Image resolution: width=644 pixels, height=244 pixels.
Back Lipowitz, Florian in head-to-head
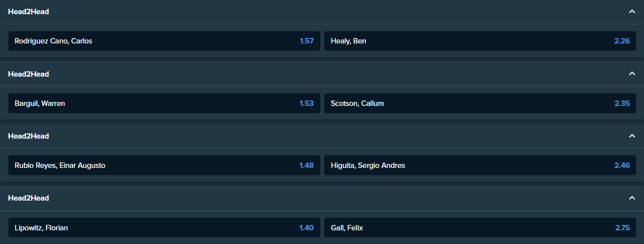pos(164,227)
